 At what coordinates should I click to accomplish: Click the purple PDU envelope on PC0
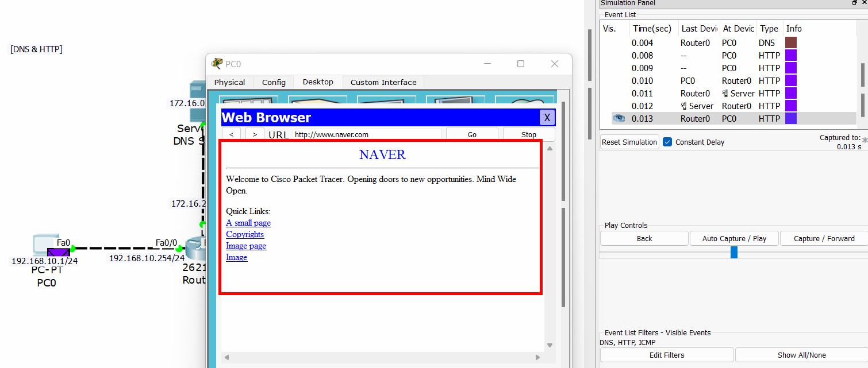point(58,252)
